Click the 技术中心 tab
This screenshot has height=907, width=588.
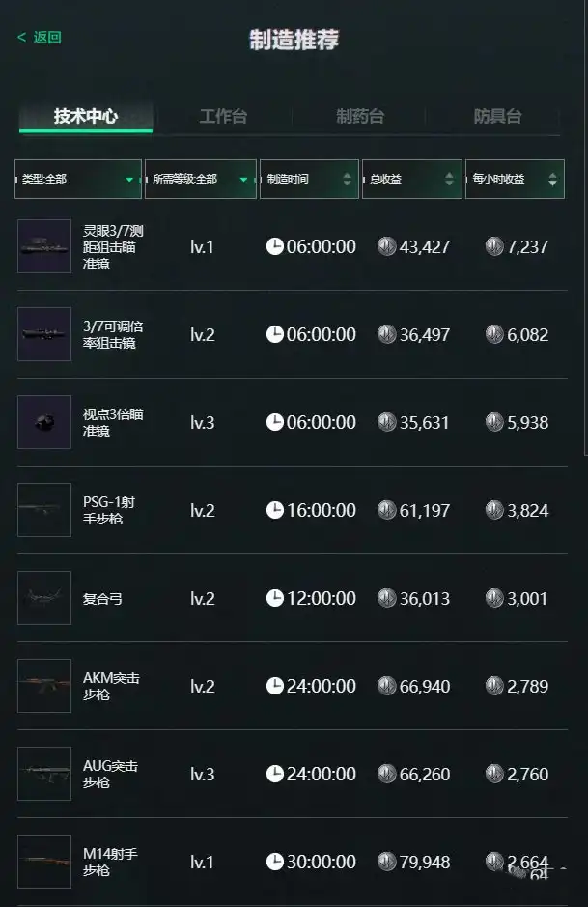pos(86,116)
